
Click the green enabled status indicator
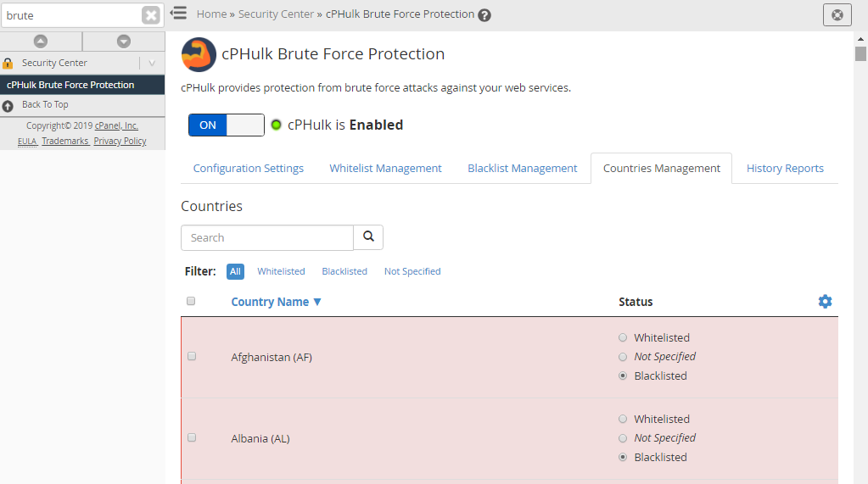point(276,125)
